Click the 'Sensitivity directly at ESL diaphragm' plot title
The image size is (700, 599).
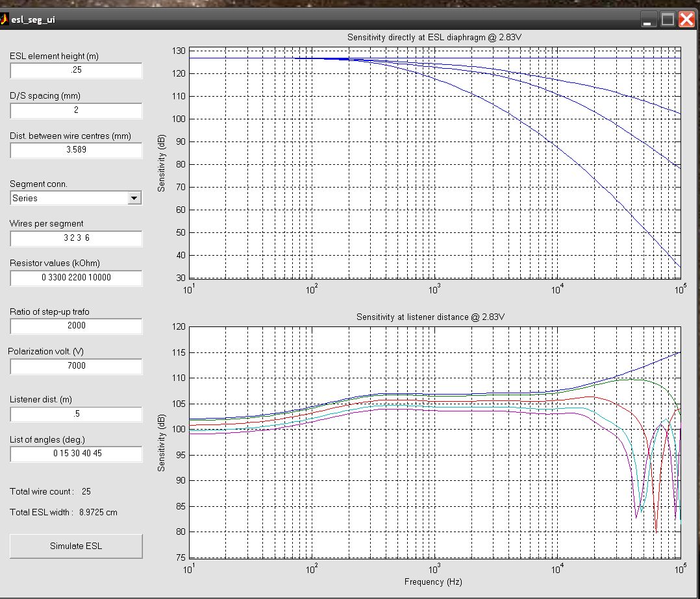point(434,38)
